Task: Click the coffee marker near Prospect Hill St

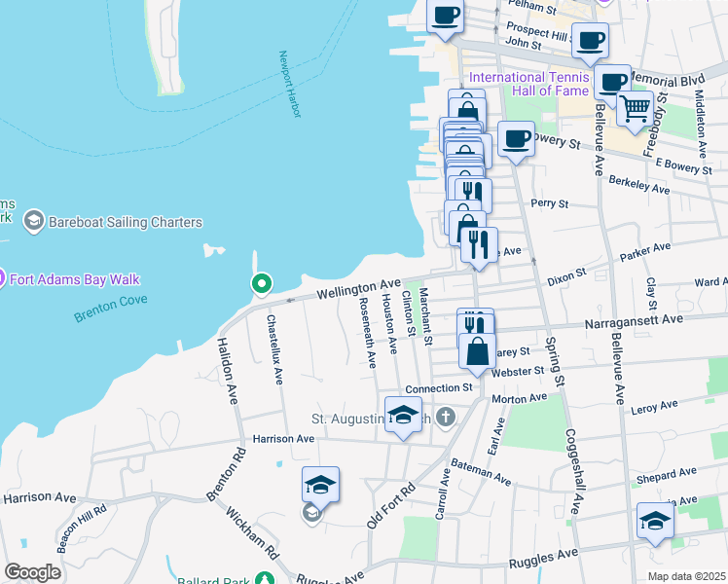Action: click(590, 42)
